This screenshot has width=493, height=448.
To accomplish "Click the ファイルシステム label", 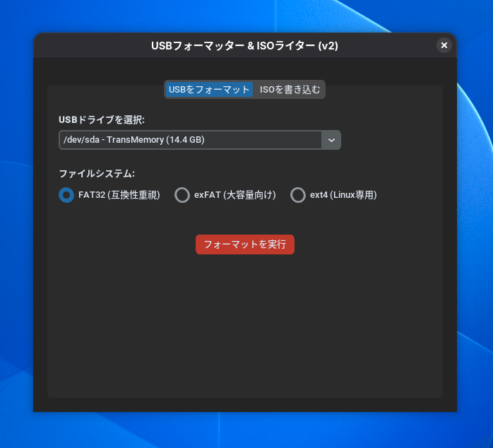I will [x=97, y=174].
